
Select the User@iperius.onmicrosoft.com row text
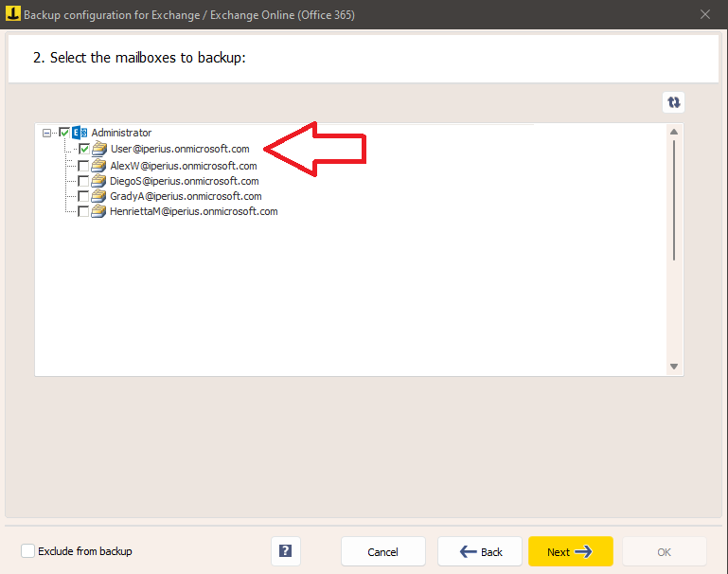tap(180, 149)
